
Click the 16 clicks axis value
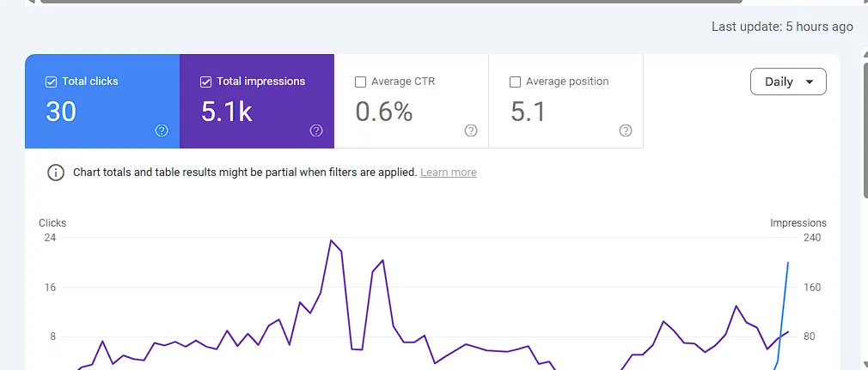coord(51,288)
